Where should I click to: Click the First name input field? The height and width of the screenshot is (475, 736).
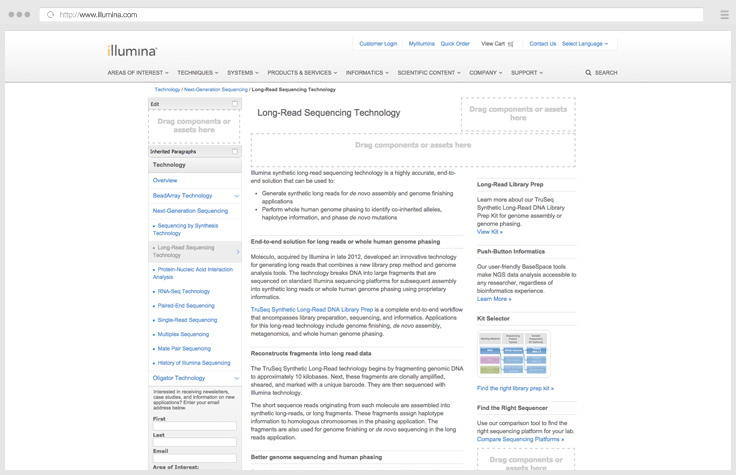coord(194,427)
